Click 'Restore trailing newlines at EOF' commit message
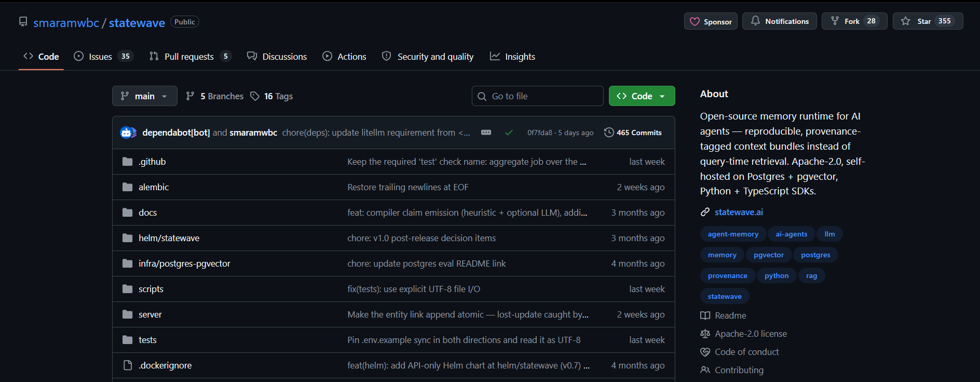The width and height of the screenshot is (980, 382). click(x=407, y=187)
